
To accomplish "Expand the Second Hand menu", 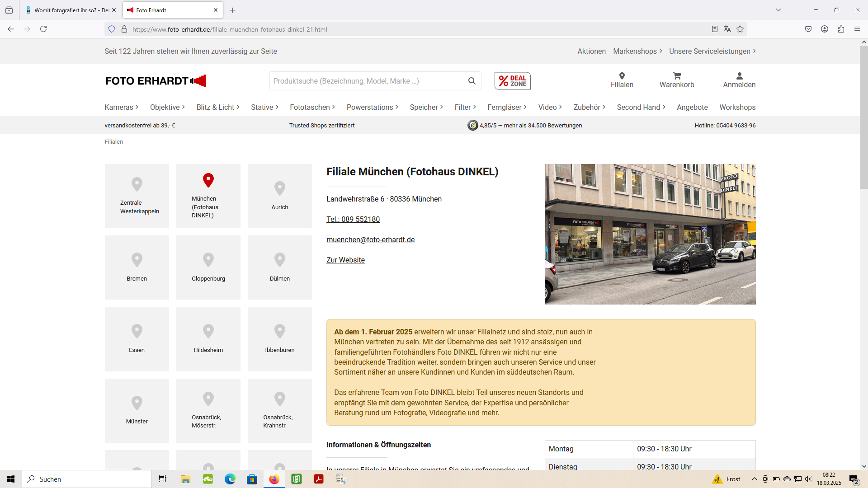I will coord(641,108).
